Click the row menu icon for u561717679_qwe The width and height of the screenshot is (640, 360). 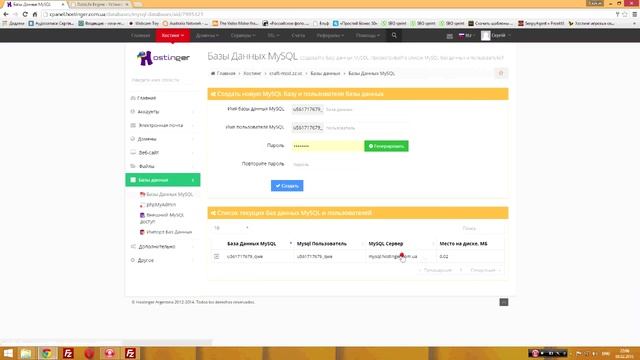pos(216,256)
